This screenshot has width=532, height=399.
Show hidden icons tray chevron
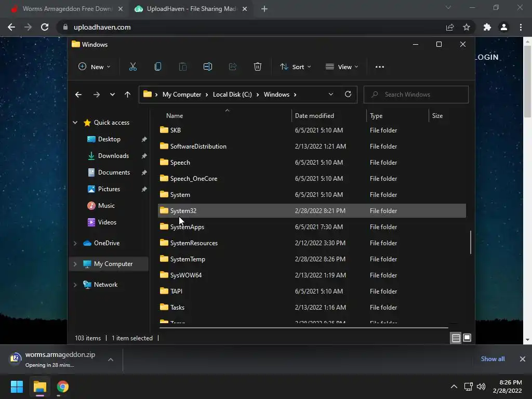(x=454, y=387)
